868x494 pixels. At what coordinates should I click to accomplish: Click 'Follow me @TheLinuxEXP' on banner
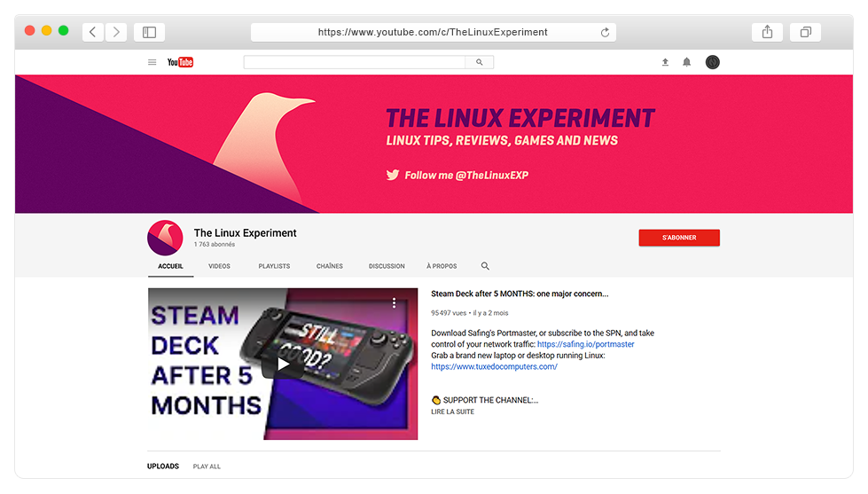[x=466, y=175]
